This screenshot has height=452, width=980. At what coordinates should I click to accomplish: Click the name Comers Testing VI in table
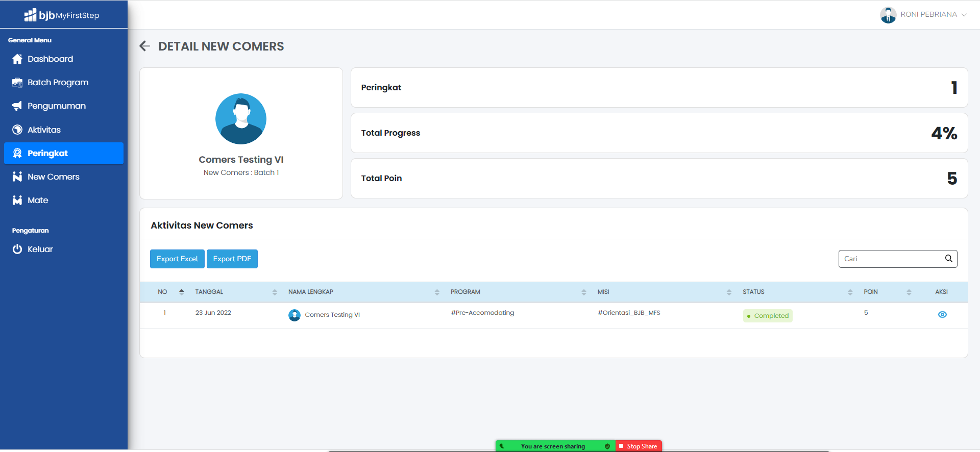point(332,315)
